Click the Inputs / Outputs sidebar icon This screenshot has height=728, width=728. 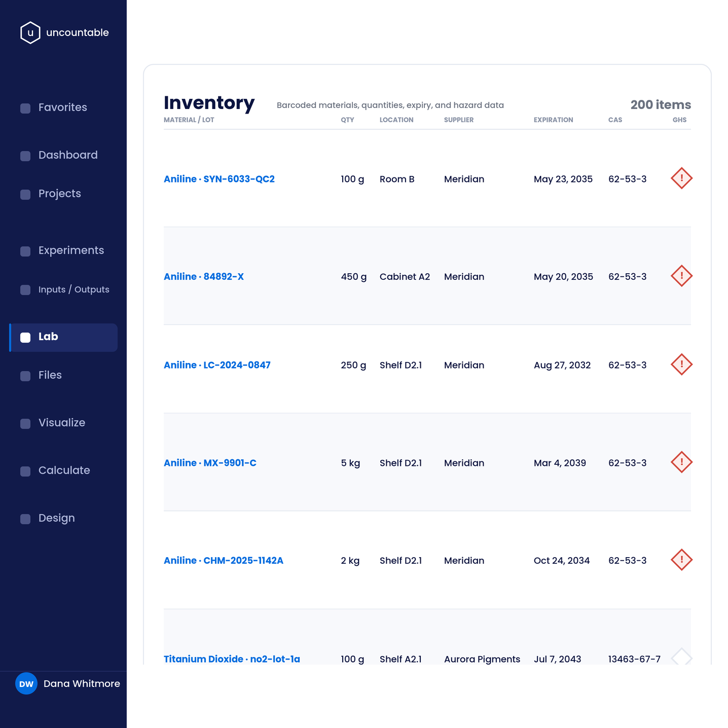pyautogui.click(x=25, y=289)
